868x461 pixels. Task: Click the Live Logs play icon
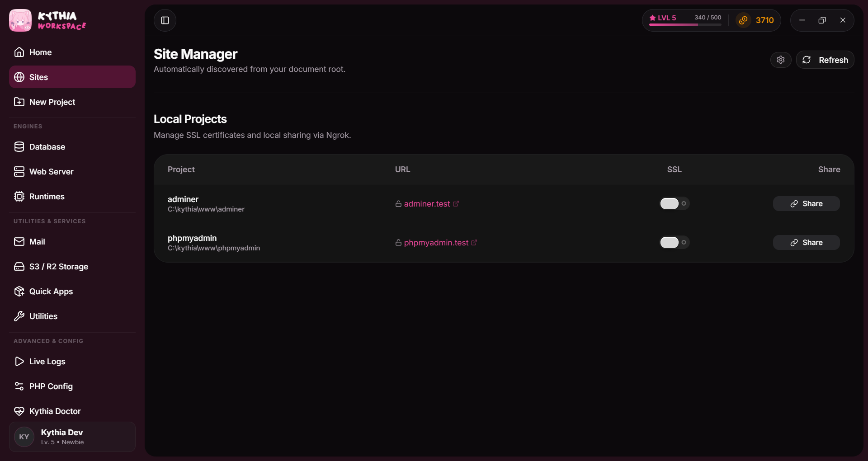(x=19, y=362)
